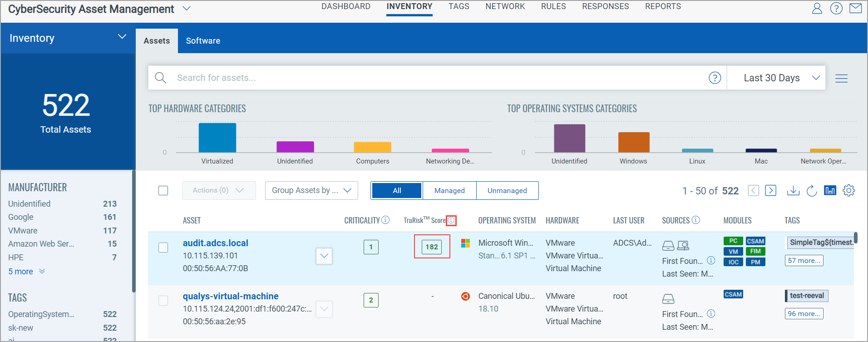Screen dimensions: 868x342
Task: Switch to the Software tab
Action: [x=203, y=41]
